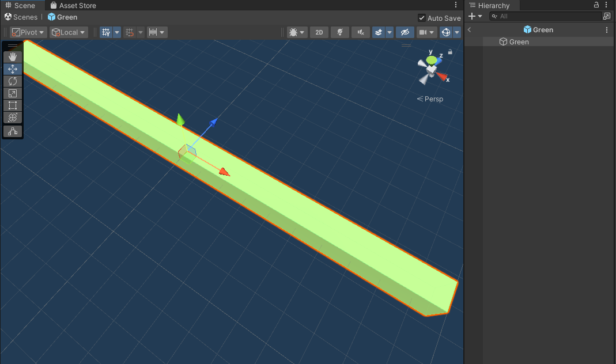
Task: Select the Scale tool
Action: point(13,93)
